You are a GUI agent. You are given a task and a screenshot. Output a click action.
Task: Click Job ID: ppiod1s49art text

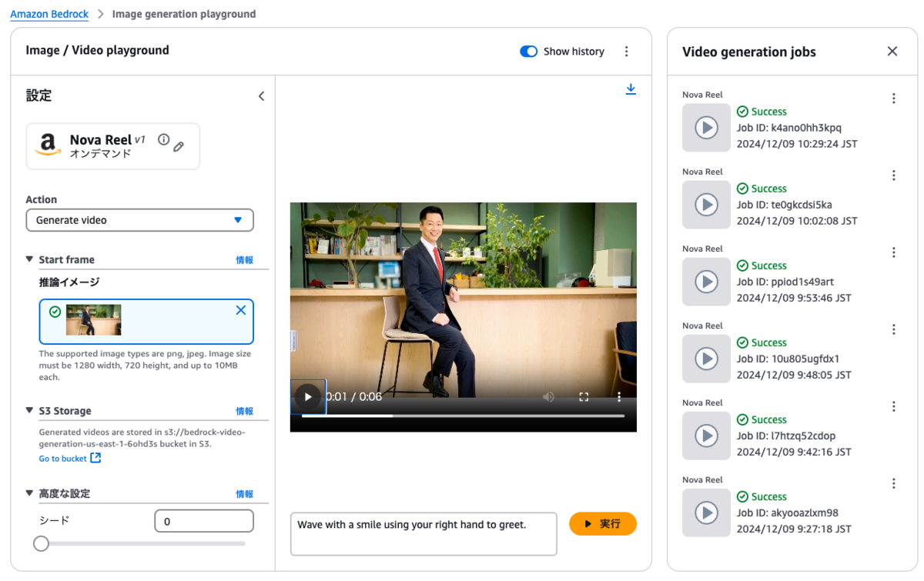(x=785, y=282)
